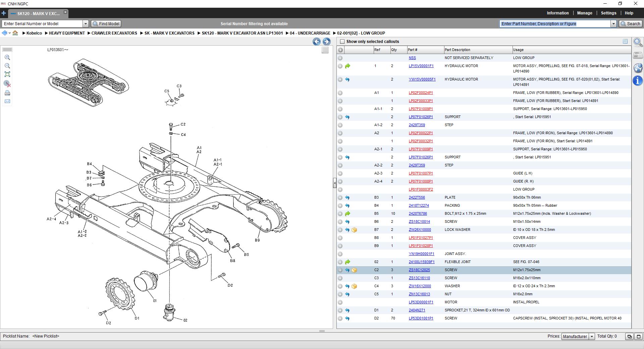Toggle the checkbox at diagram top-right corner
The width and height of the screenshot is (644, 349).
(x=325, y=50)
